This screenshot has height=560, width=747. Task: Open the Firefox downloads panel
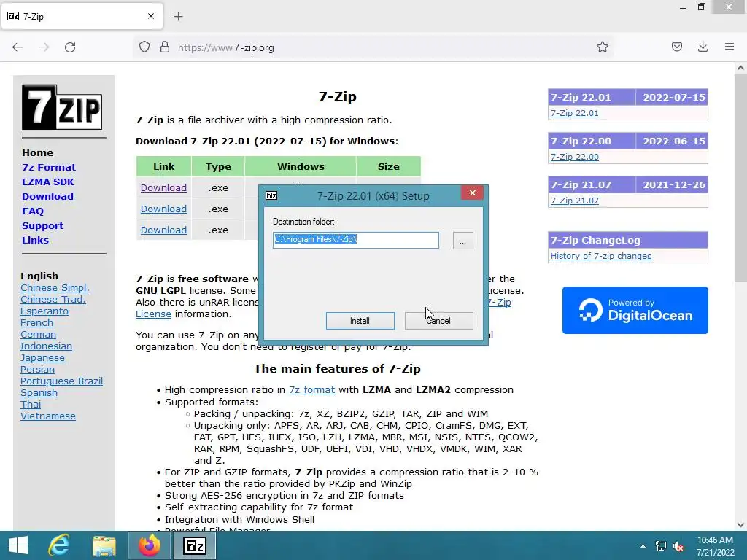tap(703, 47)
